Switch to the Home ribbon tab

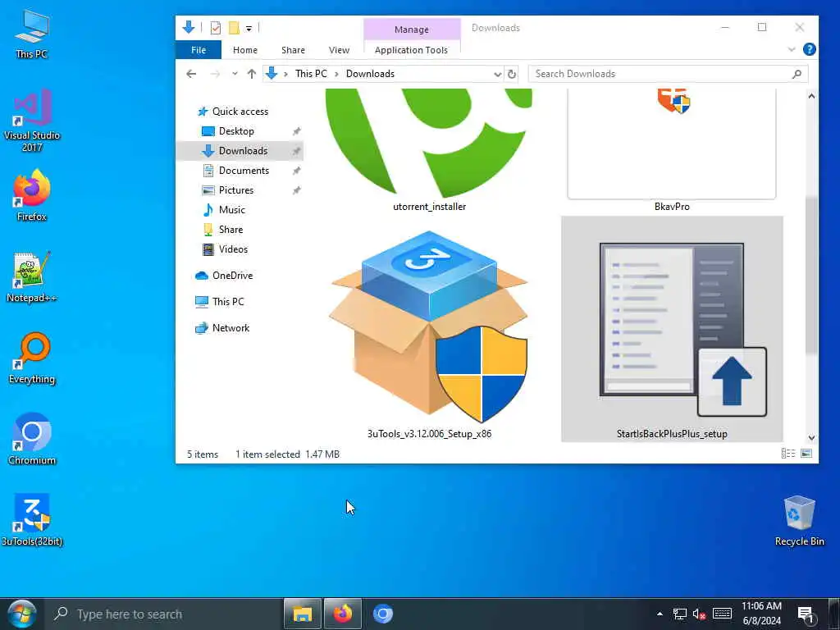coord(244,50)
